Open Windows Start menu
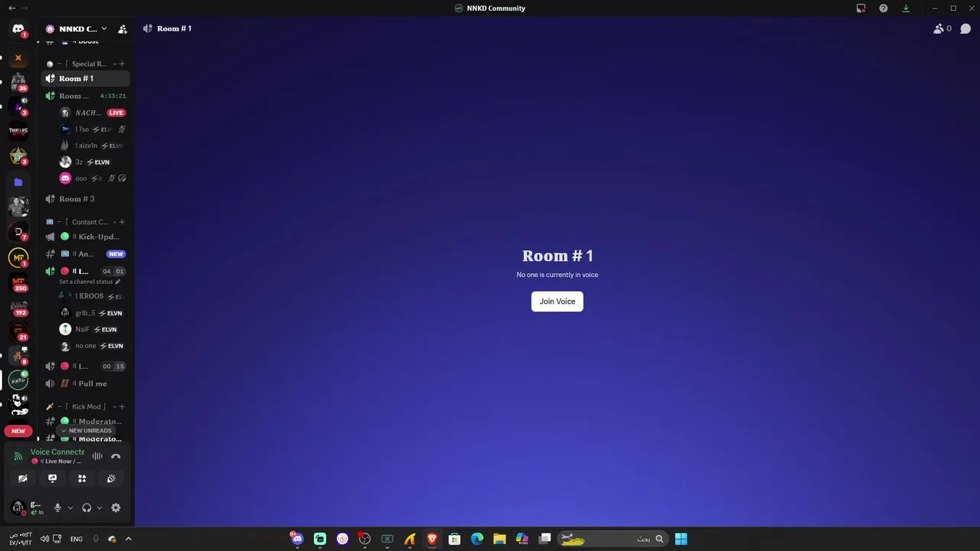980x551 pixels. (681, 539)
